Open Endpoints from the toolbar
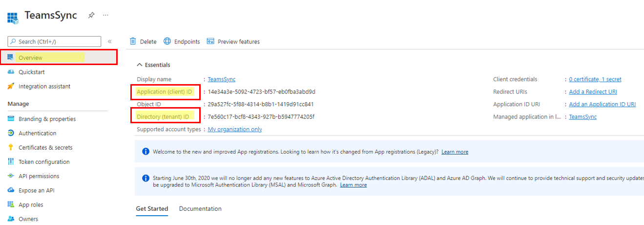The image size is (644, 225). [x=187, y=42]
